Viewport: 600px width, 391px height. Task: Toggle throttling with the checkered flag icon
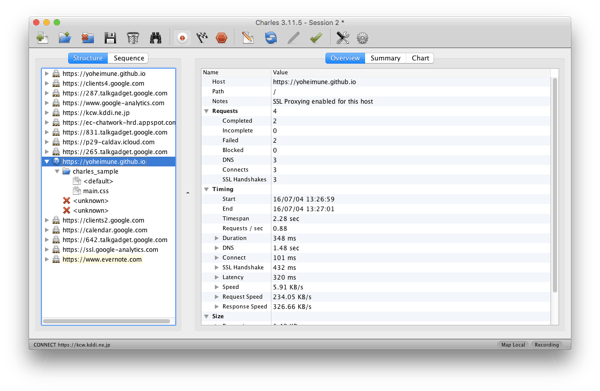click(x=202, y=38)
